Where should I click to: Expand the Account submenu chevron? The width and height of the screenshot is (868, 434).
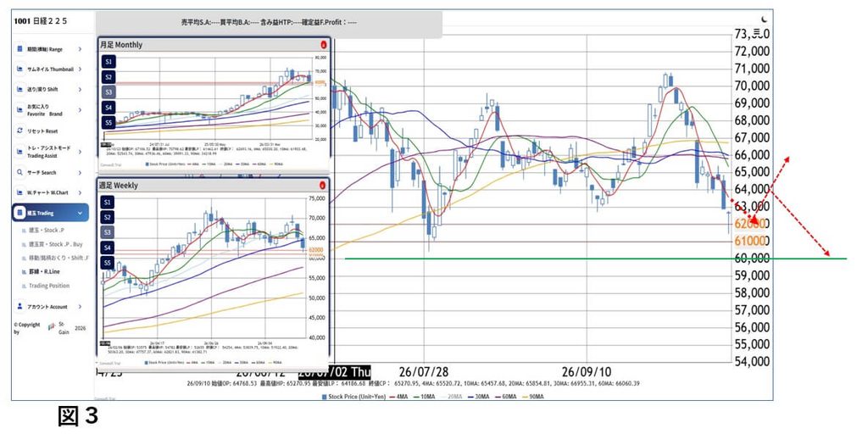(x=80, y=306)
